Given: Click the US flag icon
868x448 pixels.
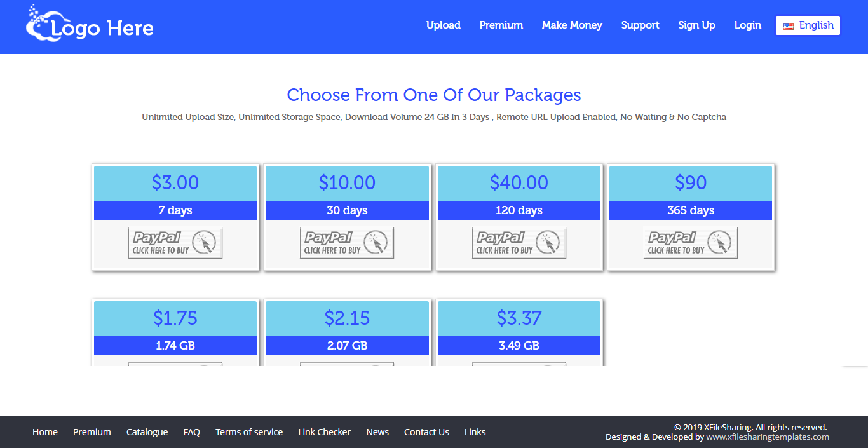Looking at the screenshot, I should (789, 26).
